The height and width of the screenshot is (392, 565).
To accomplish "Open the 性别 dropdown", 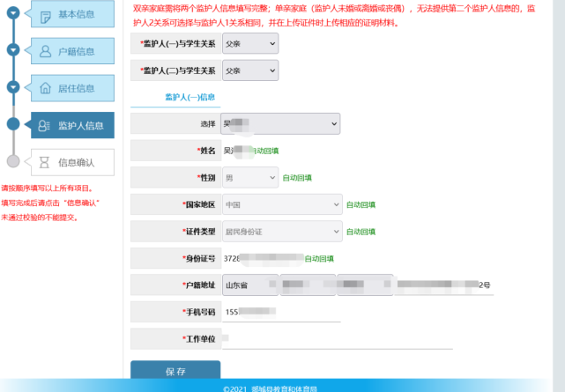I will pos(250,177).
